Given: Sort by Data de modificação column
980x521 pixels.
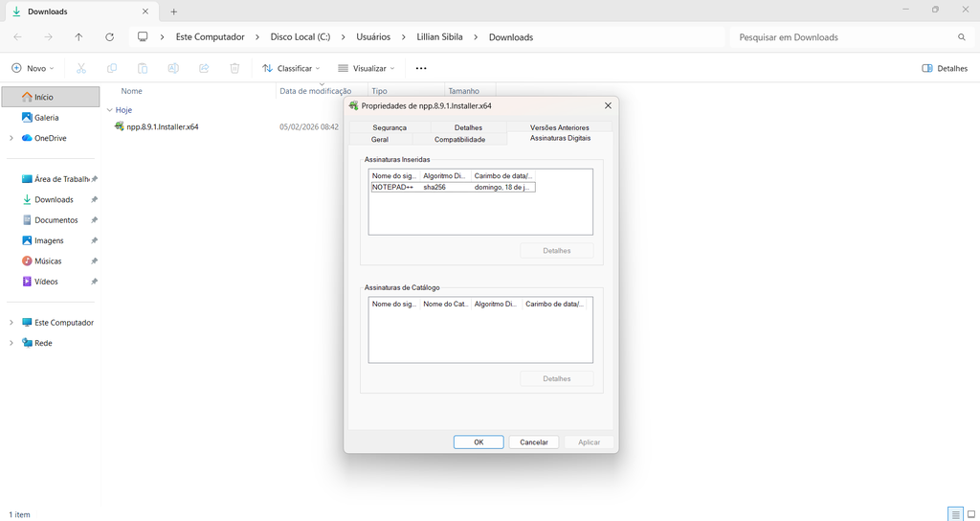Looking at the screenshot, I should [316, 91].
